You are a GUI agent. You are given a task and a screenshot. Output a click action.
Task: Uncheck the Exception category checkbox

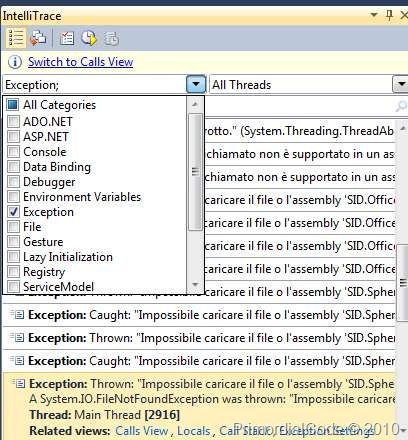[13, 211]
